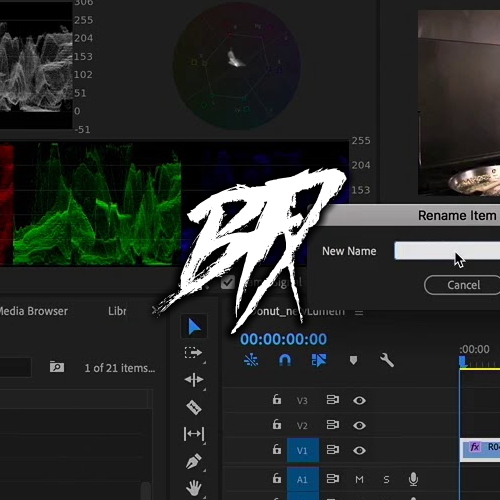Click the New Name text field

pyautogui.click(x=447, y=251)
